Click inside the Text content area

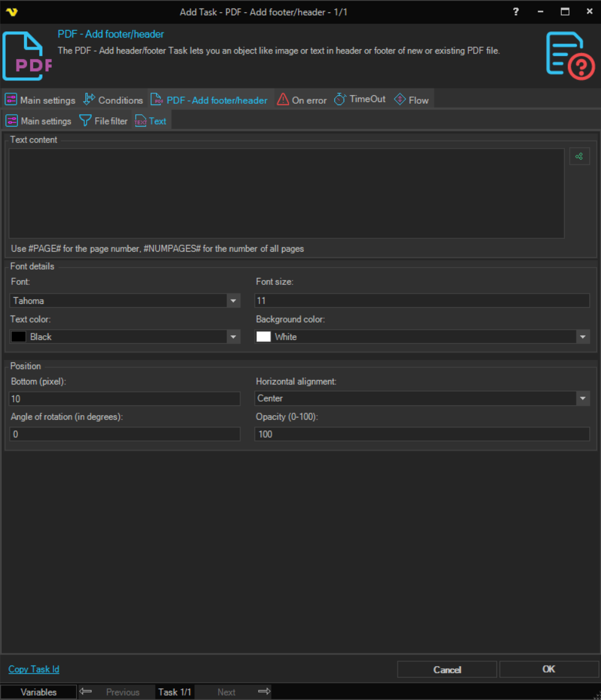(x=286, y=193)
